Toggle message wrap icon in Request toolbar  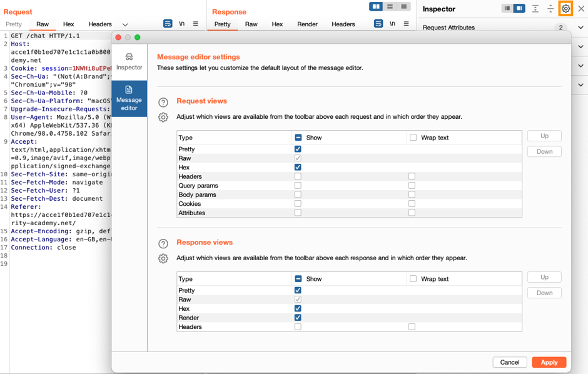168,24
